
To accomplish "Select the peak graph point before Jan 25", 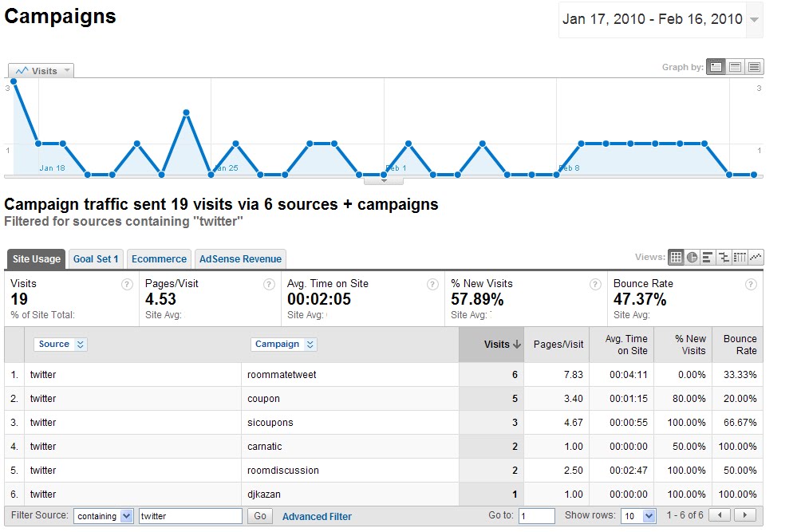I will 187,112.
